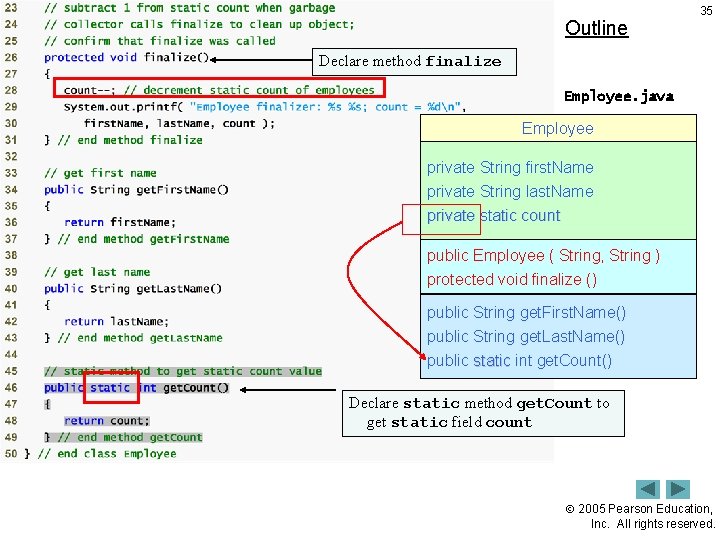This screenshot has width=720, height=540.
Task: Click line 46 'public static int getCount()'
Action: pos(136,388)
